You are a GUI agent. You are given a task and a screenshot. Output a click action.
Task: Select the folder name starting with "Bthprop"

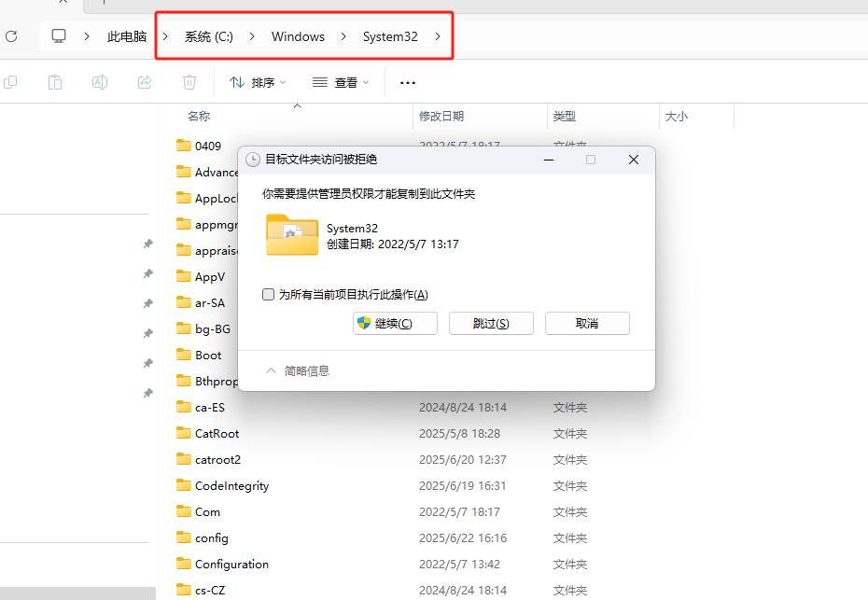[217, 382]
